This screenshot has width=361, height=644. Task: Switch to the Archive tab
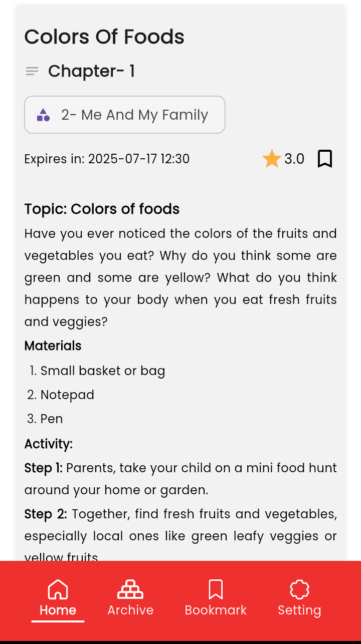coord(130,598)
